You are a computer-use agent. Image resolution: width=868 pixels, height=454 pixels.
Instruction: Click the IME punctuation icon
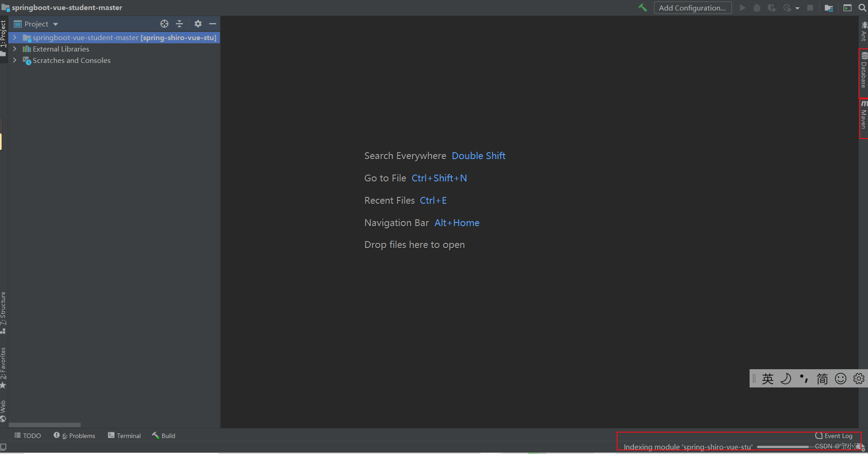click(x=804, y=379)
